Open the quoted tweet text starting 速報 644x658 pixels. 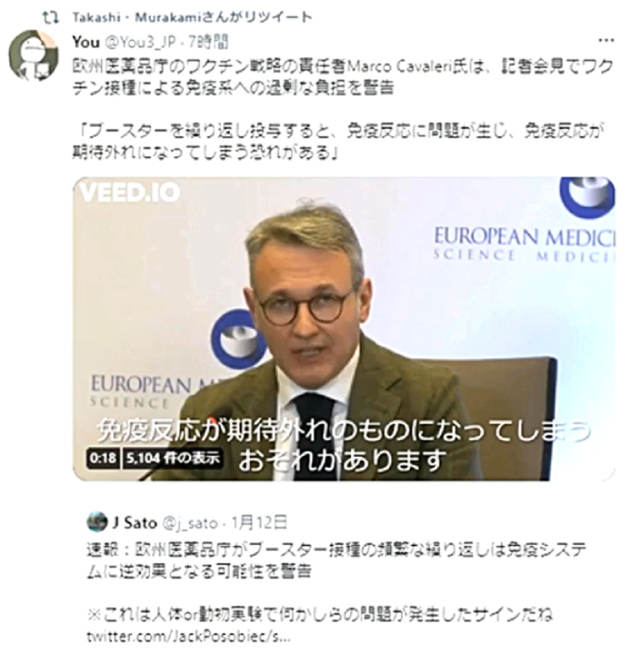click(336, 561)
